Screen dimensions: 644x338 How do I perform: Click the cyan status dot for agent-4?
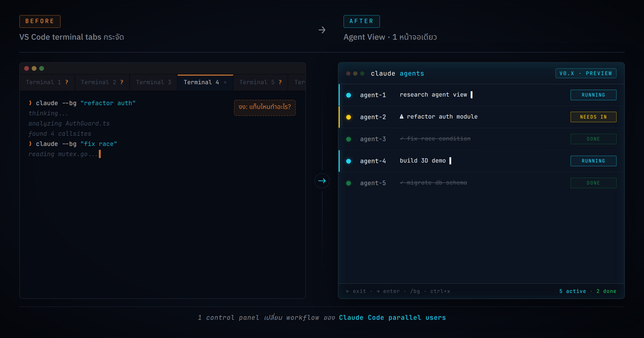point(348,161)
